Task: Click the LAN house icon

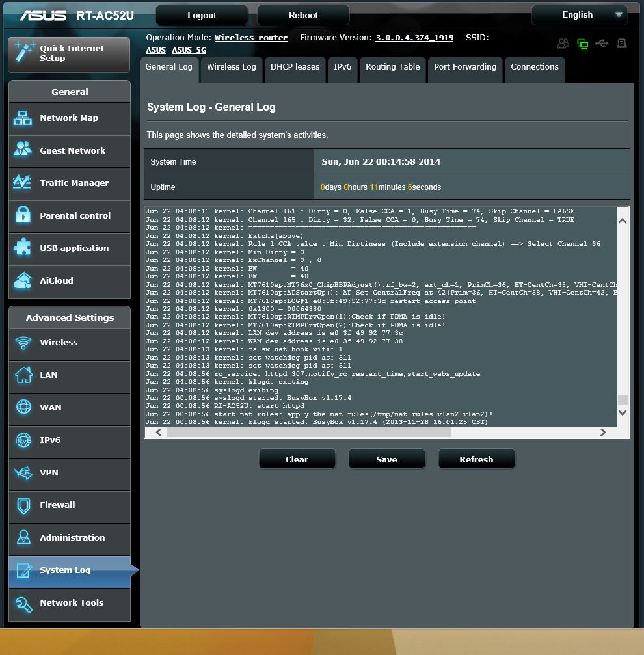Action: click(23, 375)
